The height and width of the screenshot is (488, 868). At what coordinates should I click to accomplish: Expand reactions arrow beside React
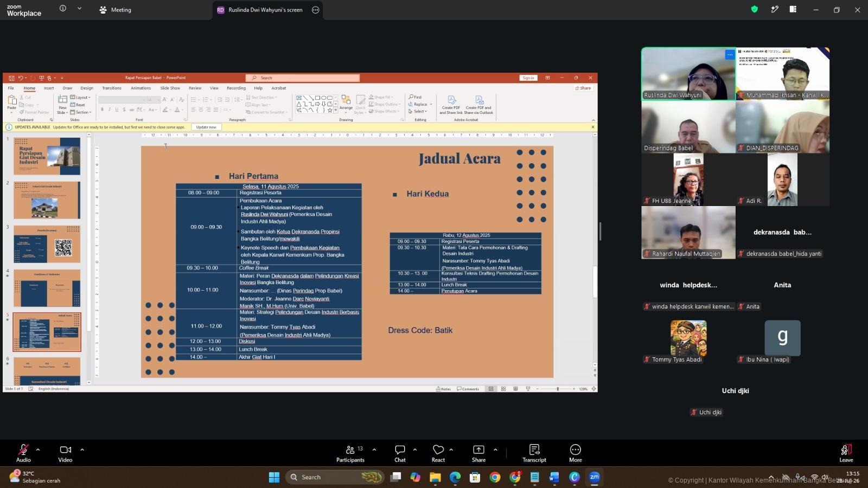(451, 450)
